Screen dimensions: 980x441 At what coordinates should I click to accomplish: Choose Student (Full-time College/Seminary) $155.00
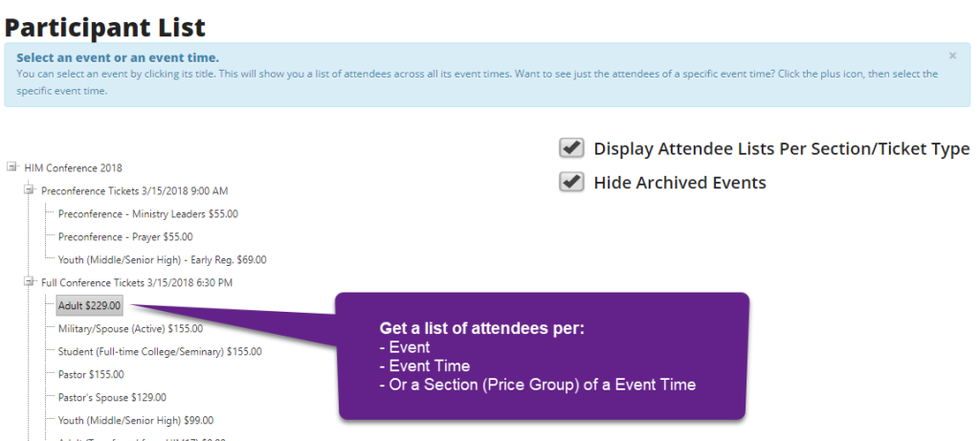point(160,352)
